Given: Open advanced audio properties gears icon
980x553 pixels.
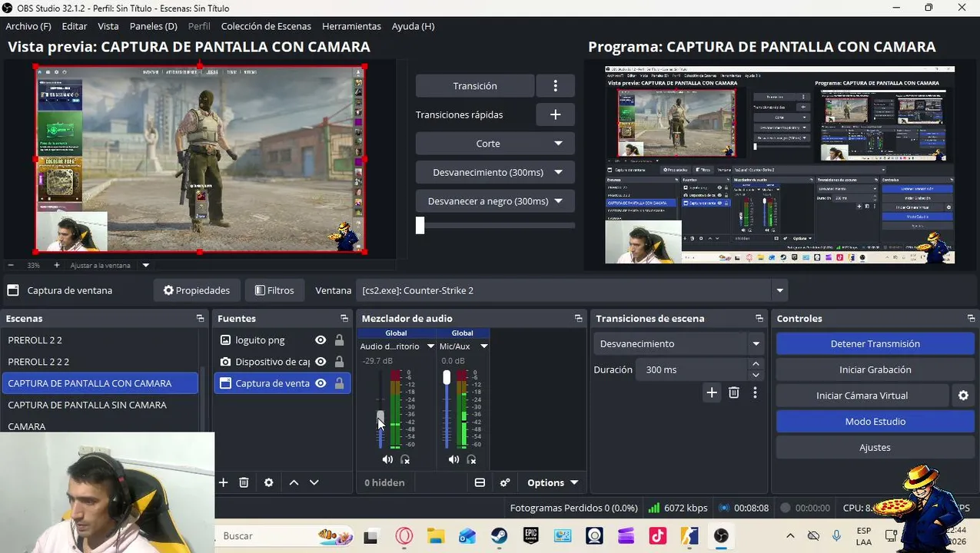Looking at the screenshot, I should tap(505, 482).
